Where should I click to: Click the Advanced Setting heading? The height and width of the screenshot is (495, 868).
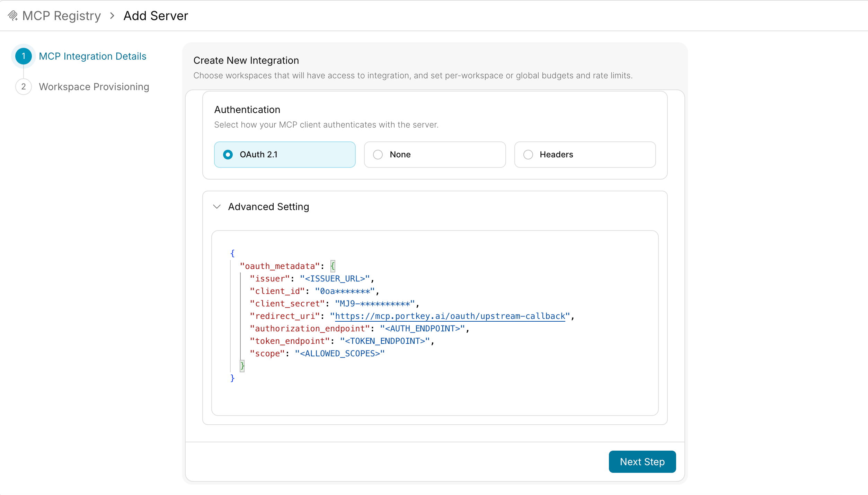[268, 207]
